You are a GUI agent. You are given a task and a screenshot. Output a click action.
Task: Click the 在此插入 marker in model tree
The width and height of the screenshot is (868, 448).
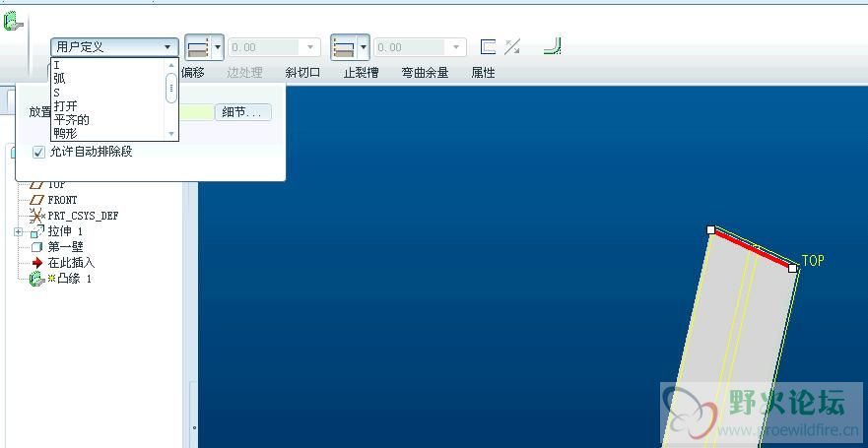(x=71, y=263)
